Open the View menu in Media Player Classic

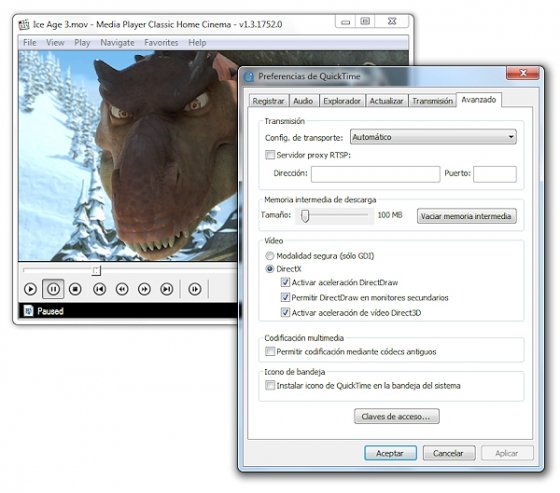pos(55,43)
